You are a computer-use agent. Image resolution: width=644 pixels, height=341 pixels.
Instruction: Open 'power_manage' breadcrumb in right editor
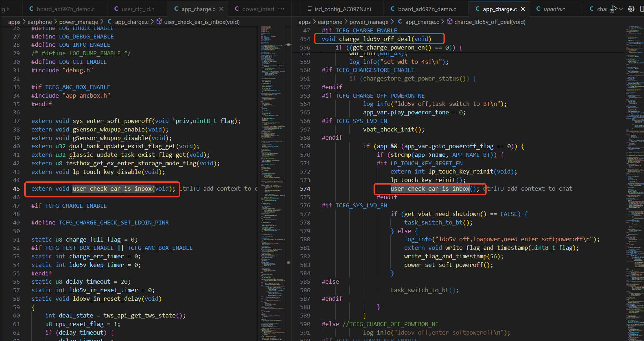(369, 22)
